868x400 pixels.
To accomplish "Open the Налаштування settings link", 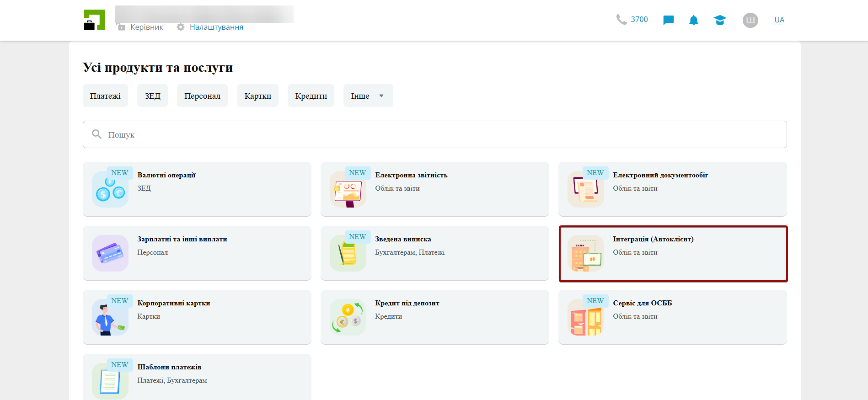I will pos(216,27).
